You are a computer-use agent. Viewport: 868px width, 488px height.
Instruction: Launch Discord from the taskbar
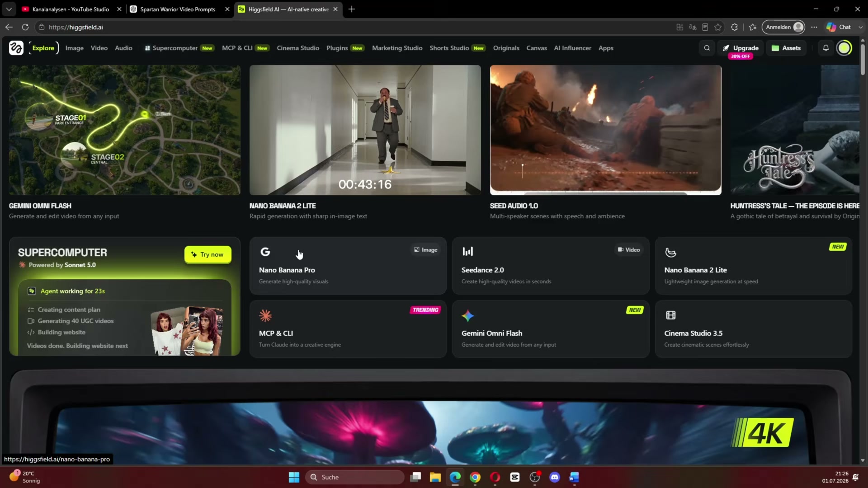pyautogui.click(x=555, y=477)
